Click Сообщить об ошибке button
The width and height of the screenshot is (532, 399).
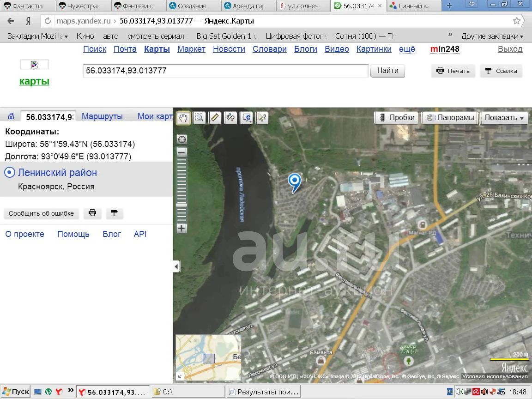41,213
